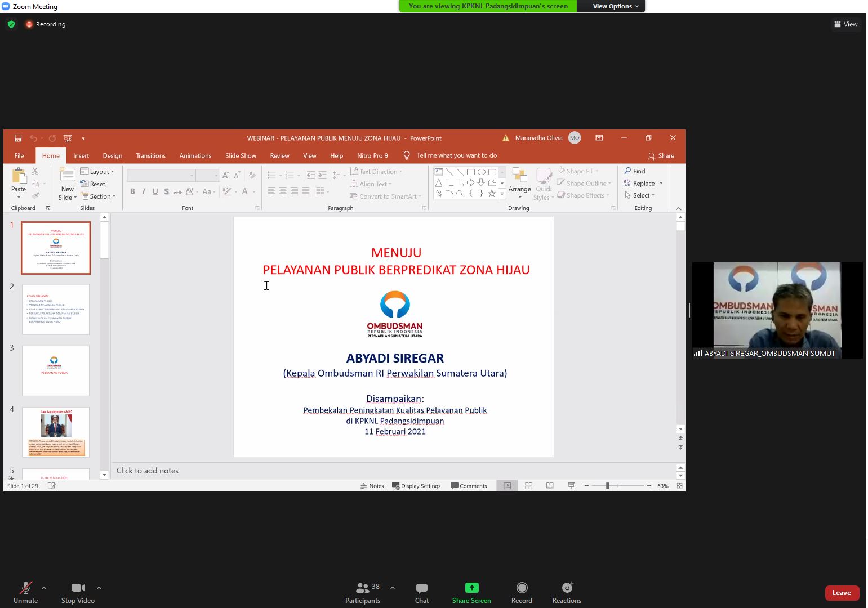Open the Layout dropdown
The width and height of the screenshot is (868, 608).
point(97,172)
